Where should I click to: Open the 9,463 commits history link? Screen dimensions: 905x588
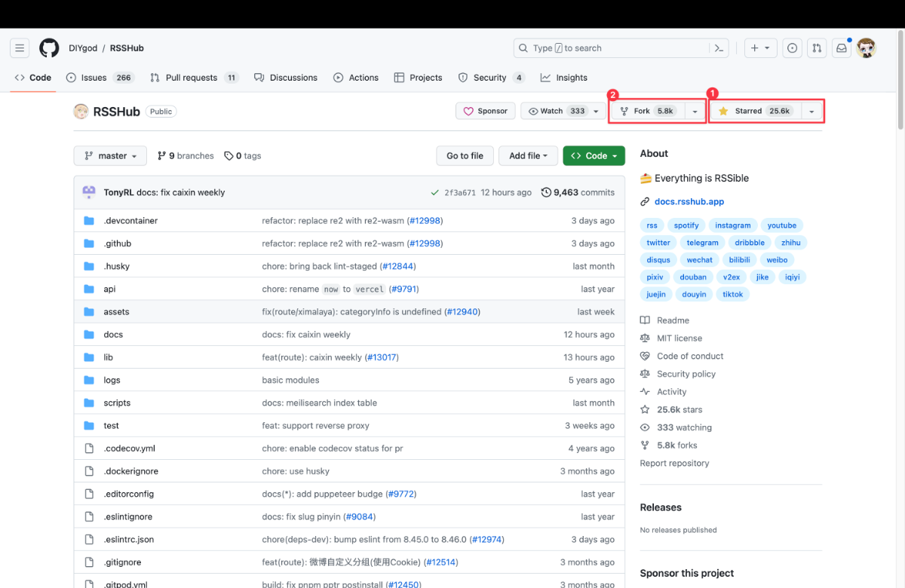pyautogui.click(x=578, y=193)
